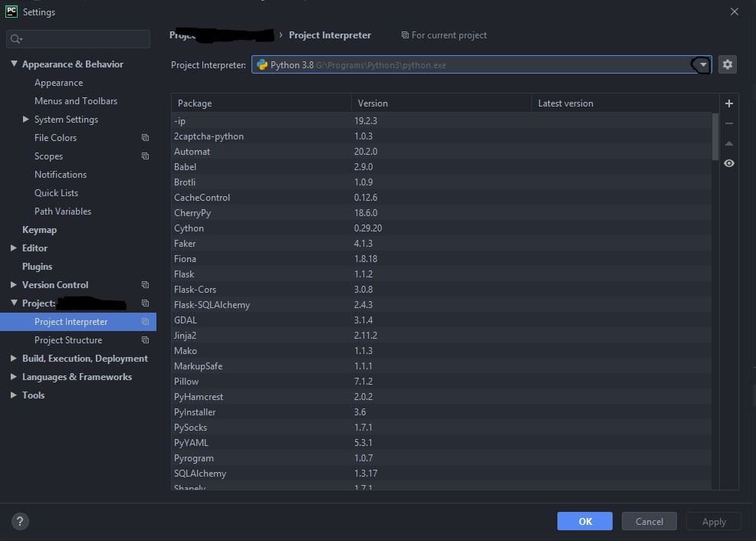Screen dimensions: 756x541
Task: Open the Keymap settings page
Action: pos(40,230)
